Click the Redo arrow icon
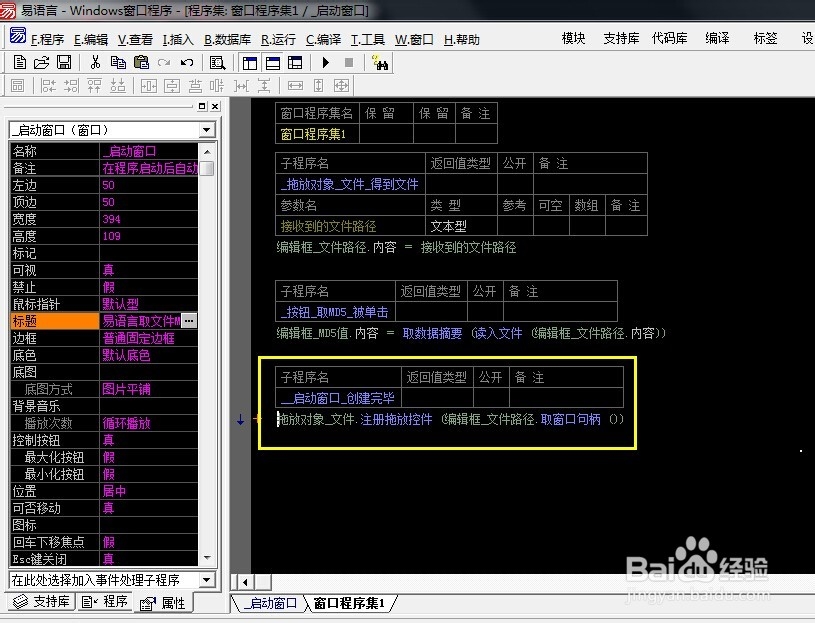This screenshot has width=815, height=623. pyautogui.click(x=164, y=63)
